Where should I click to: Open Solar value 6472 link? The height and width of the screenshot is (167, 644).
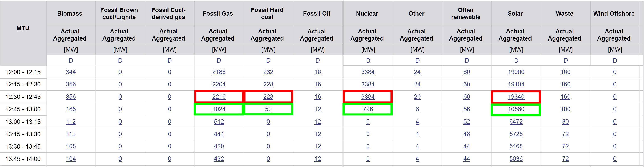pos(516,122)
